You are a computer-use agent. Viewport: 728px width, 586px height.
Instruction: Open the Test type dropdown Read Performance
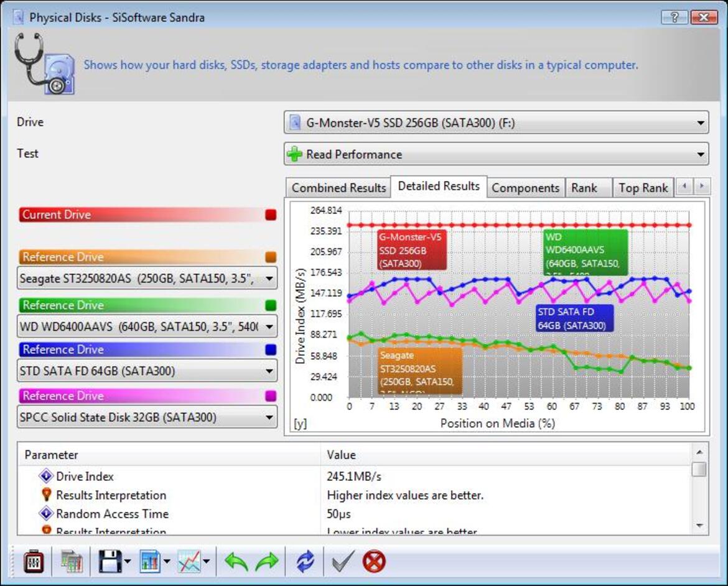pos(497,154)
